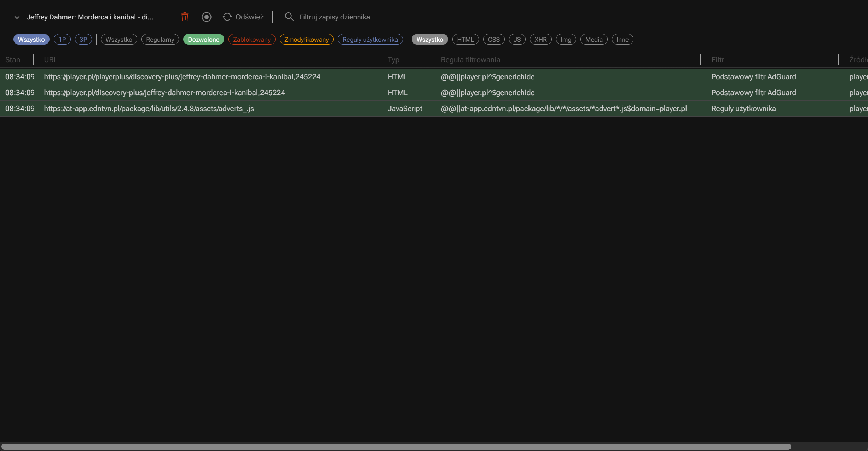Screen dimensions: 868x451
Task: Clear the filtering log with trash icon
Action: tap(184, 17)
